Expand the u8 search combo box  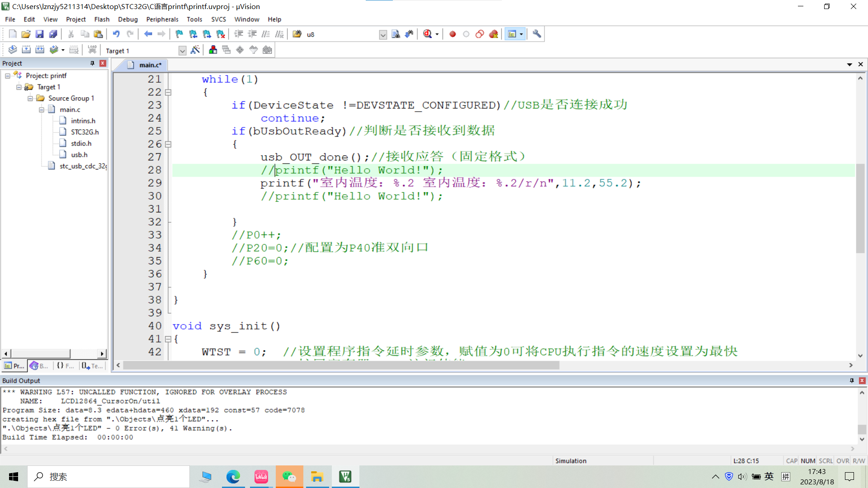[x=383, y=34]
